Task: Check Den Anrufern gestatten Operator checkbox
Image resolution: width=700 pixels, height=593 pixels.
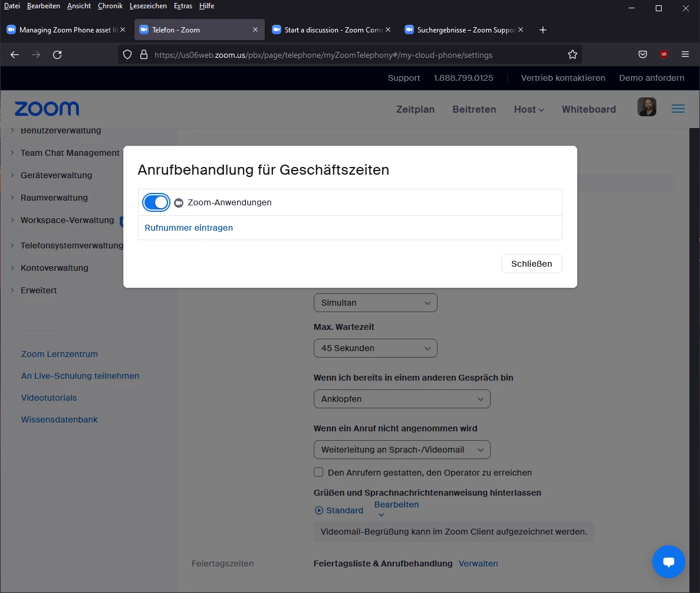Action: point(318,473)
